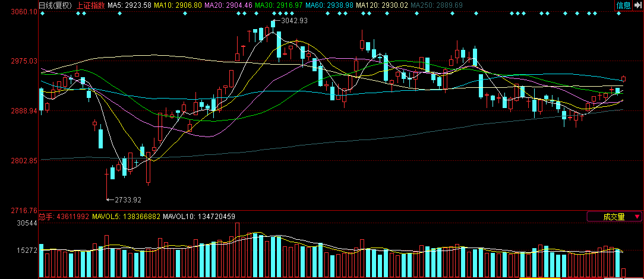Click the 3042.93 high price annotation
Viewport: 644px width, 279px height.
294,21
